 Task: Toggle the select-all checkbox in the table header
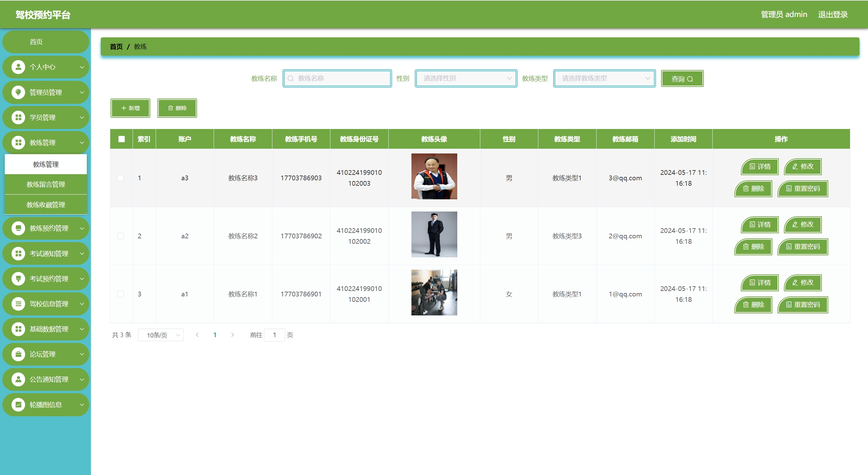tap(121, 139)
